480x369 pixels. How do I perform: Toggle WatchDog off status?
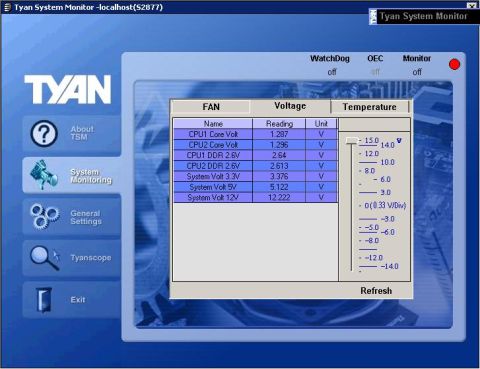tap(332, 72)
